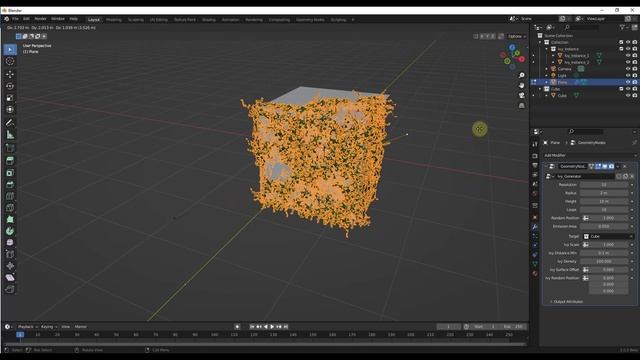Hide Light in viewport via eye icon
This screenshot has width=640, height=360.
point(628,76)
